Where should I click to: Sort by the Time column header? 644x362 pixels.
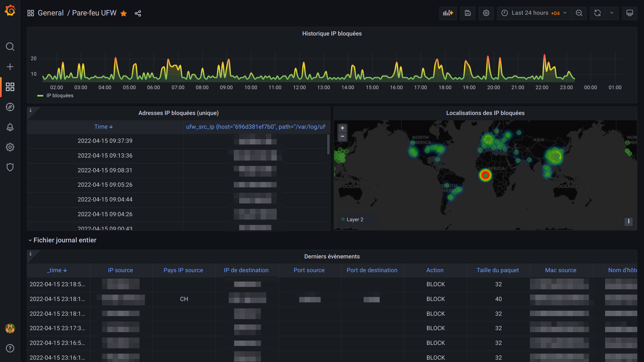104,127
